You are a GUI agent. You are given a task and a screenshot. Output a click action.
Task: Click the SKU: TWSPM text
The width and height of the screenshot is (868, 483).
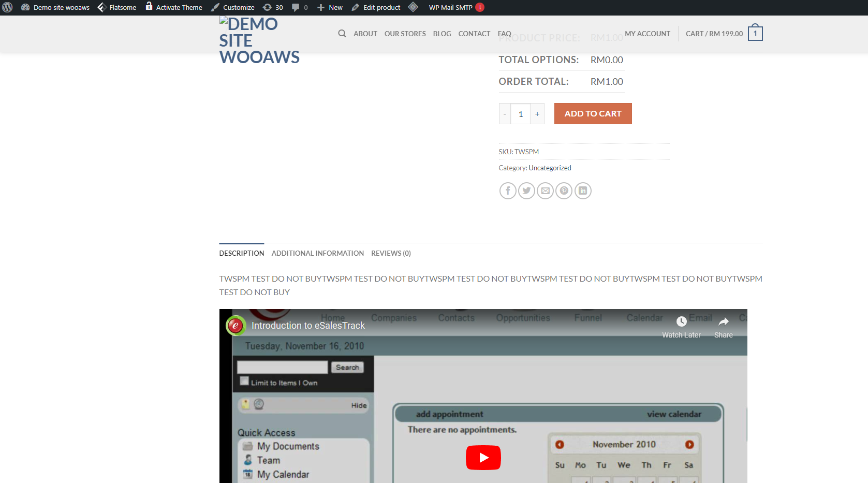click(x=519, y=152)
